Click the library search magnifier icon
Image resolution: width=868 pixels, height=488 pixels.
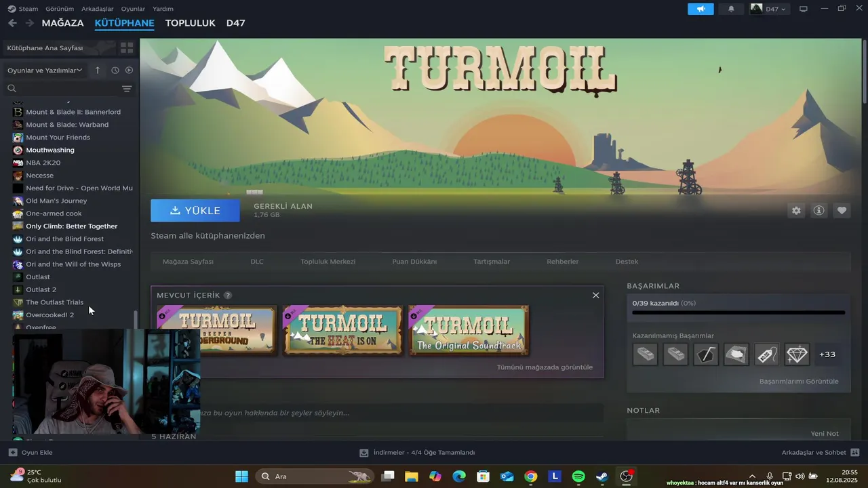12,89
